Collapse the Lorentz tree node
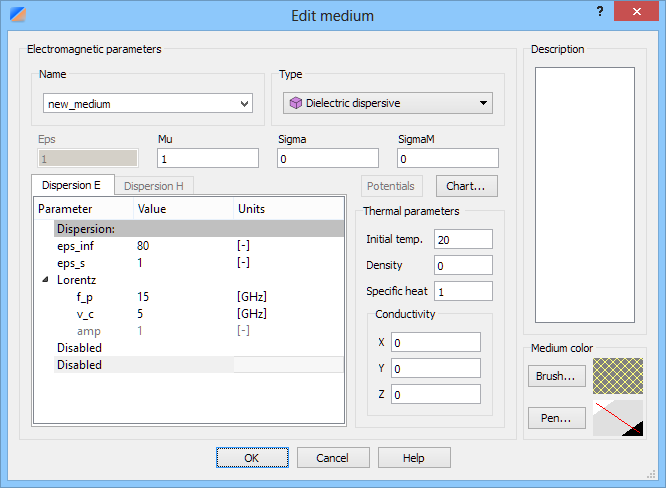Screen dimensions: 666x488 click(x=45, y=280)
